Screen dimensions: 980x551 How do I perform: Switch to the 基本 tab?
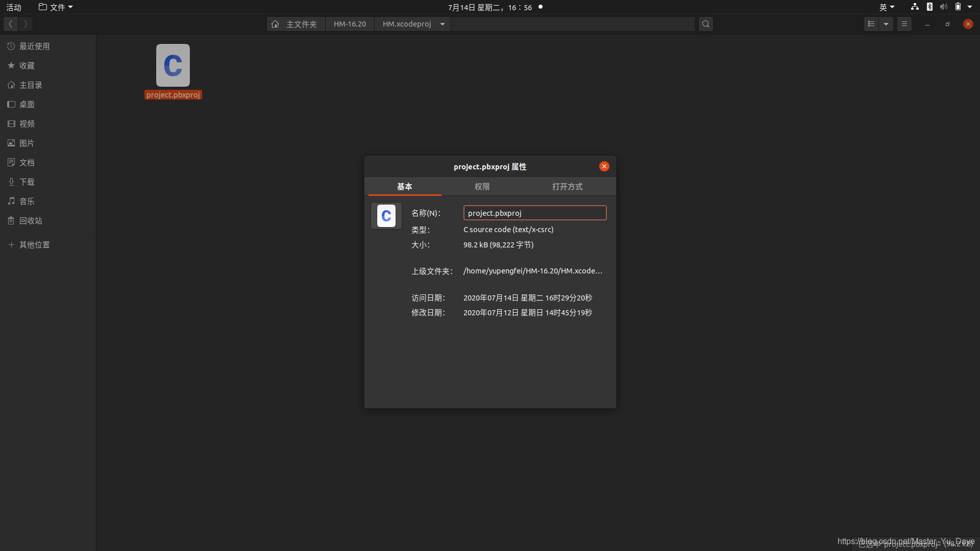tap(405, 187)
